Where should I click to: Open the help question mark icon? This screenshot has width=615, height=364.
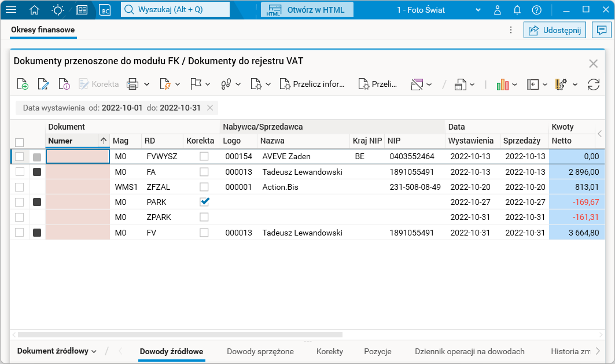click(537, 10)
